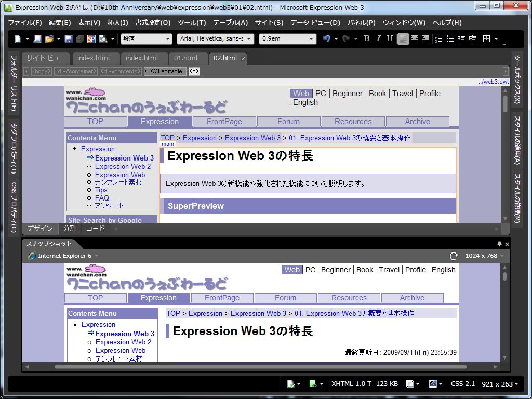
Task: Refresh the snapshot preview
Action: 454,256
